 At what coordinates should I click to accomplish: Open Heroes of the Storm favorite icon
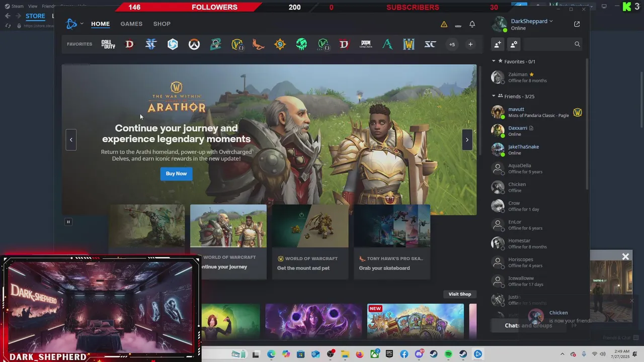click(173, 44)
